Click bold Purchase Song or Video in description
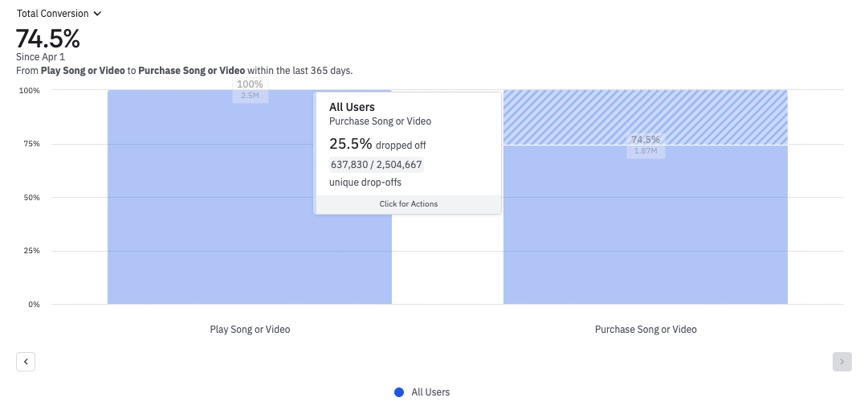The width and height of the screenshot is (868, 410). (x=192, y=71)
